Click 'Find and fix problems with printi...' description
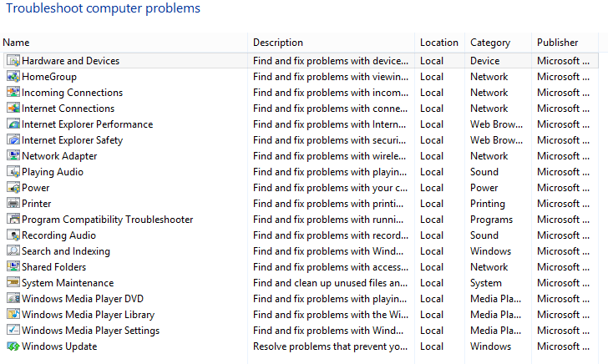The width and height of the screenshot is (608, 364). 328,204
